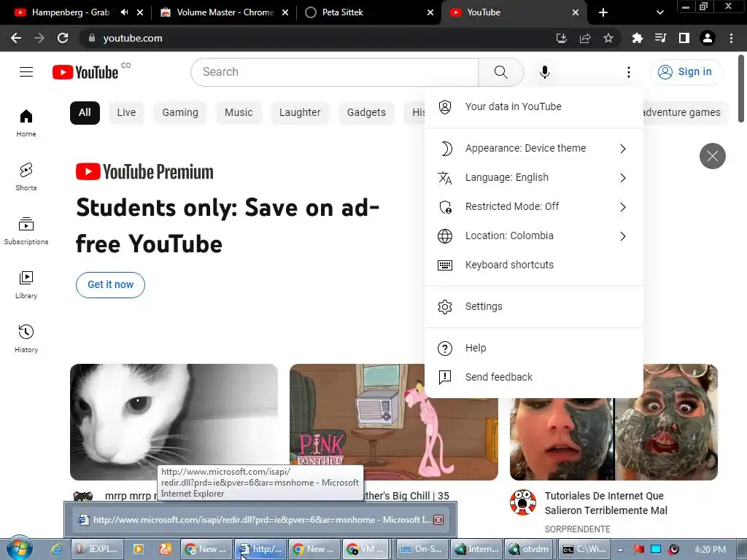Open Chrome extensions puzzle icon
Screen dimensions: 747x560
click(x=637, y=38)
